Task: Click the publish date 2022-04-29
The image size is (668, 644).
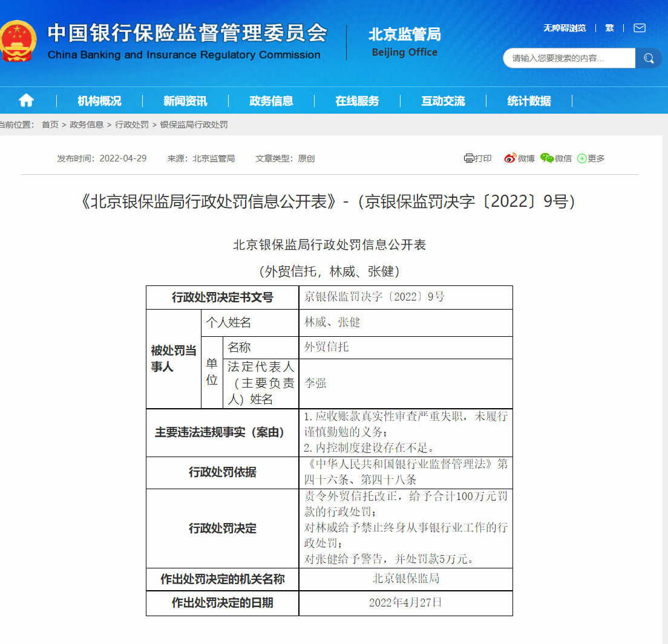Action: [123, 158]
